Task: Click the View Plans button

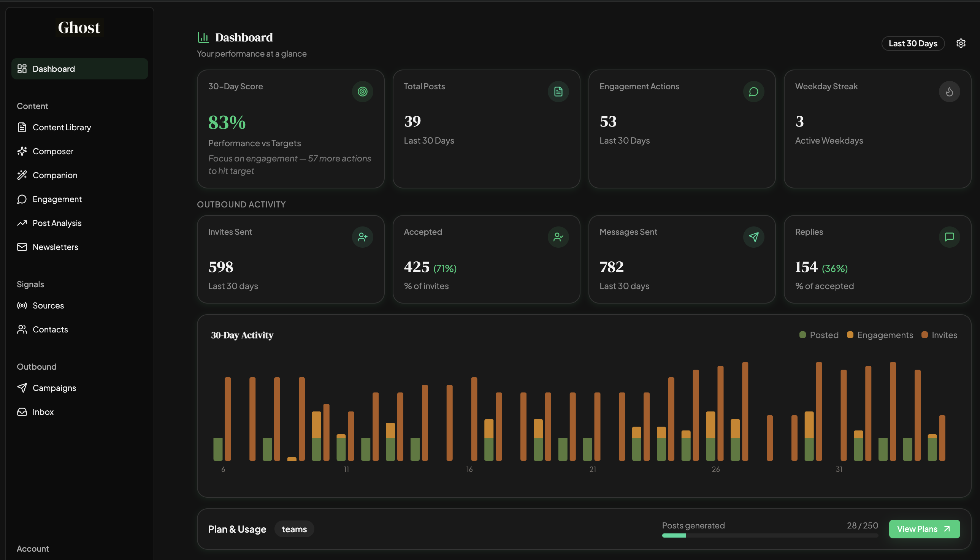Action: point(924,529)
